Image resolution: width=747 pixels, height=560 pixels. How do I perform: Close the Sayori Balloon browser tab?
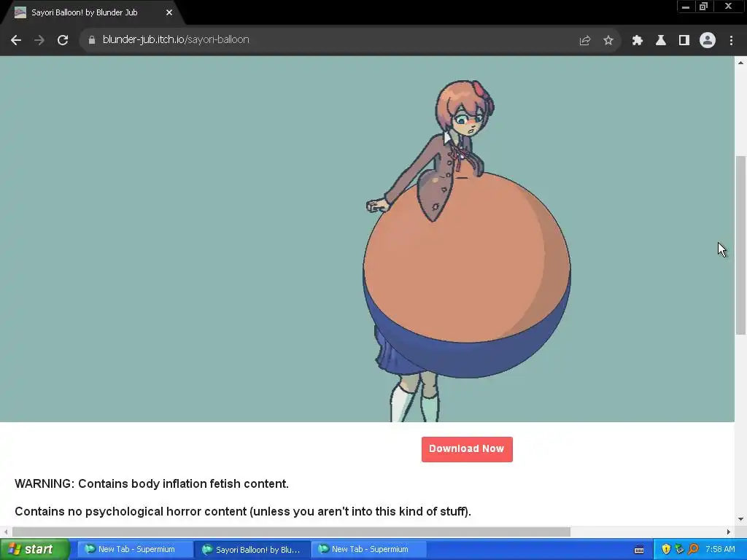point(169,12)
